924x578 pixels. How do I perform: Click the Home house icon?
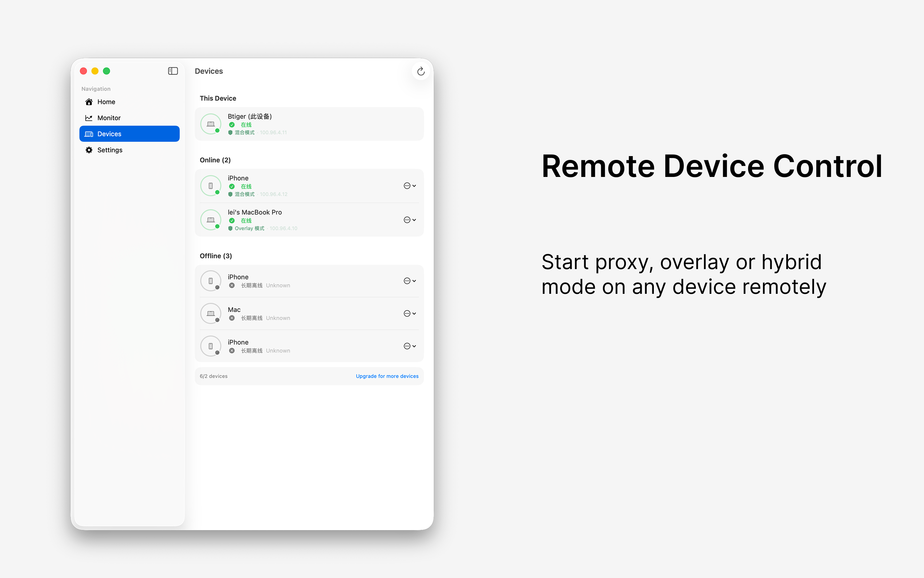click(89, 102)
